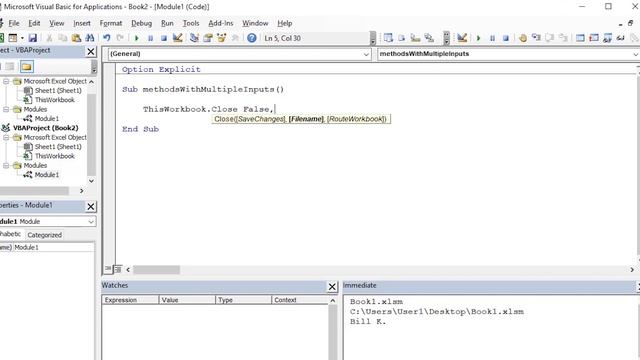Copy with the toolbar copy icon

click(62, 38)
